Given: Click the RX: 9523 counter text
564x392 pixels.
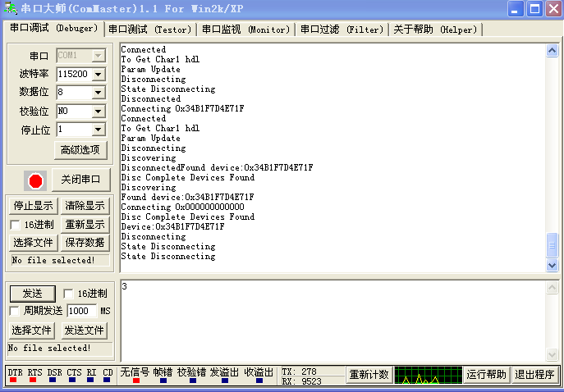Looking at the screenshot, I should pyautogui.click(x=301, y=381).
